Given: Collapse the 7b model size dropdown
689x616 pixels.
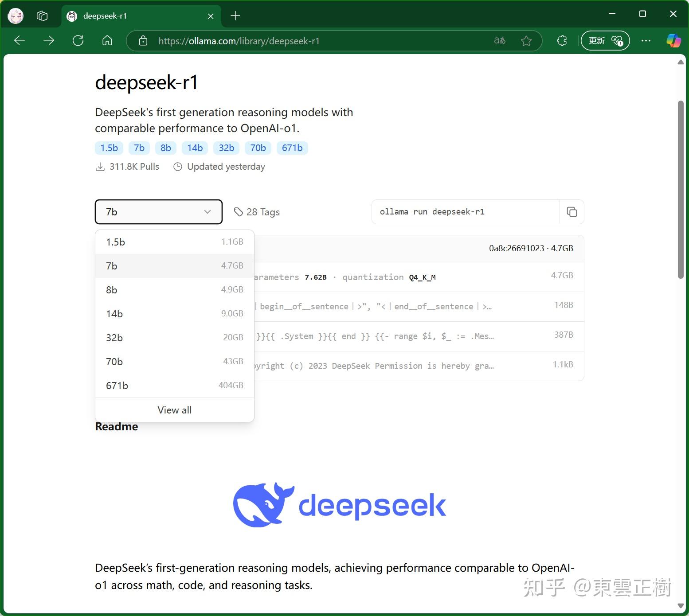Looking at the screenshot, I should coord(158,212).
